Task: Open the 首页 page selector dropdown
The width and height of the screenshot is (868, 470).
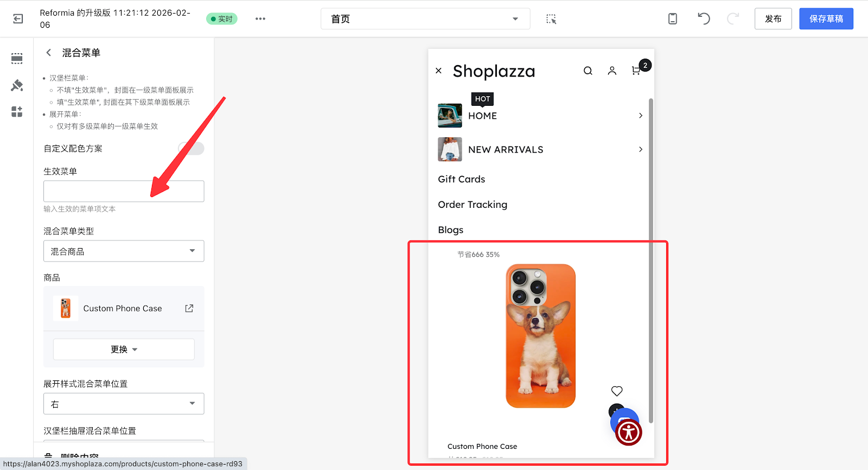Action: point(425,19)
